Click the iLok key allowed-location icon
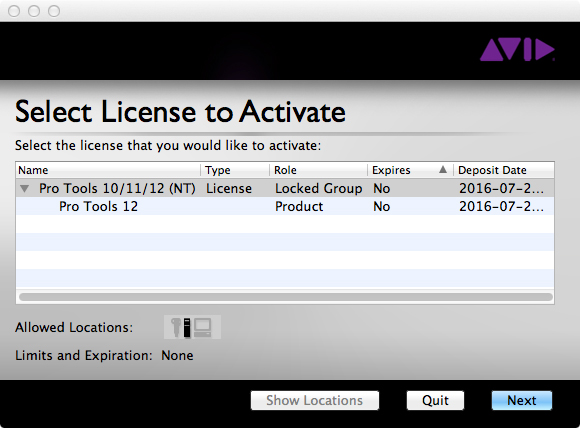580x428 pixels. [x=176, y=327]
